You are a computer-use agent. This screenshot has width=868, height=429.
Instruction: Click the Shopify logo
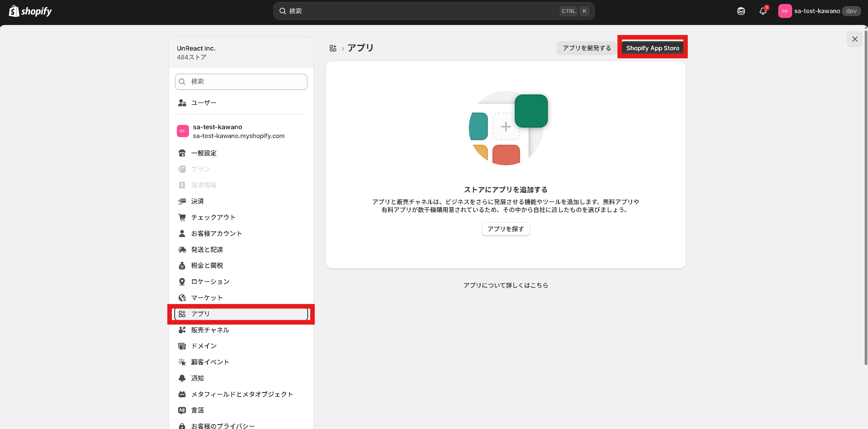click(30, 11)
